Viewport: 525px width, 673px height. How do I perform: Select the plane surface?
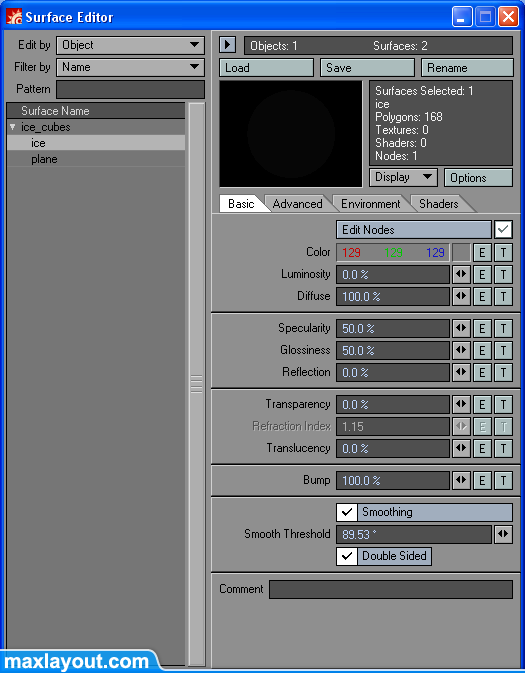pos(96,159)
